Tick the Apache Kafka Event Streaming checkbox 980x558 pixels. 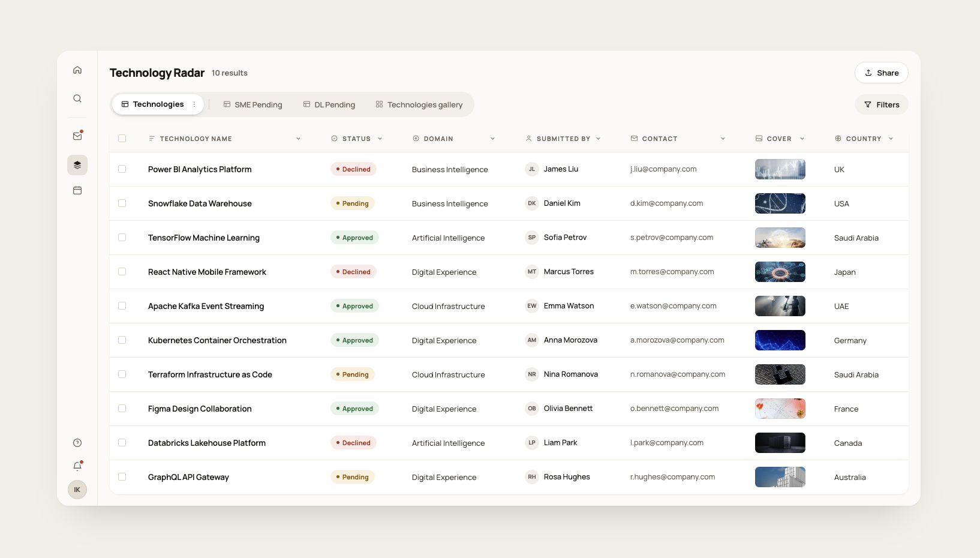(x=122, y=306)
